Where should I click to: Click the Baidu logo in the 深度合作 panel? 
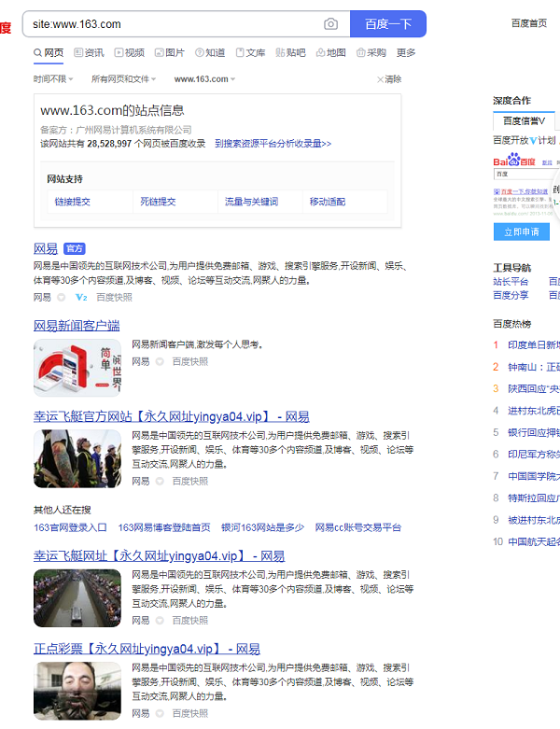[x=514, y=160]
